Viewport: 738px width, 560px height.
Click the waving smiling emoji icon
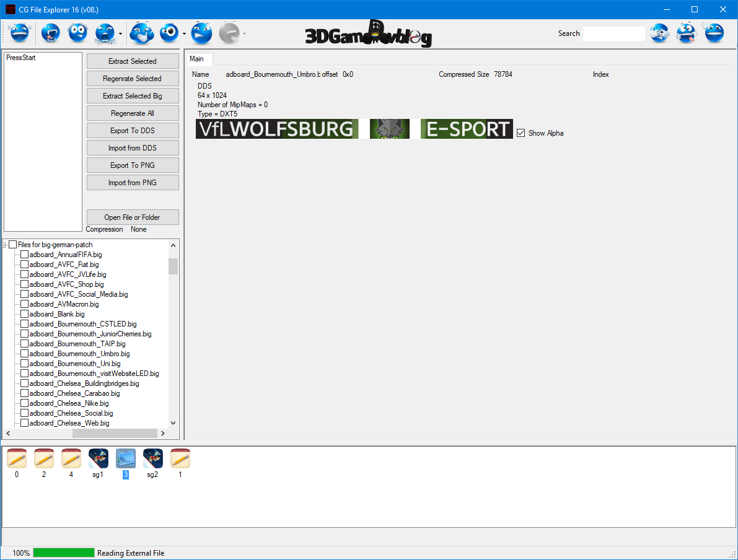(x=714, y=33)
